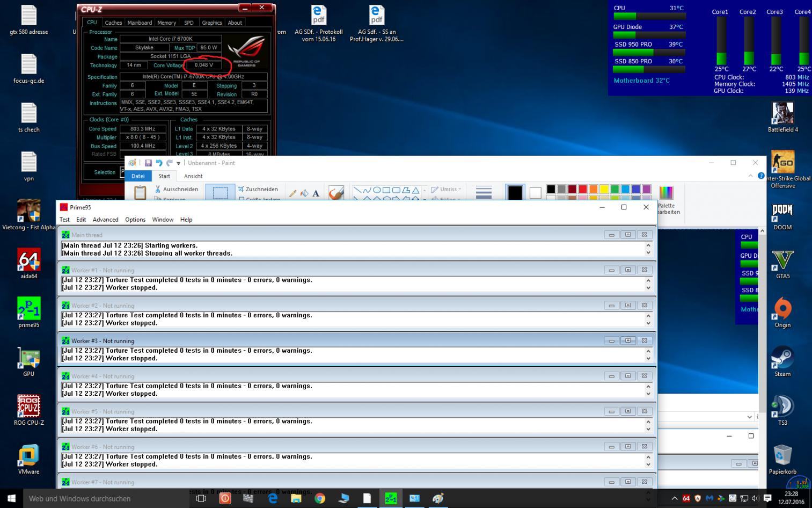Viewport: 812px width, 508px height.
Task: Open Ansicht tab in Paint
Action: pos(193,176)
